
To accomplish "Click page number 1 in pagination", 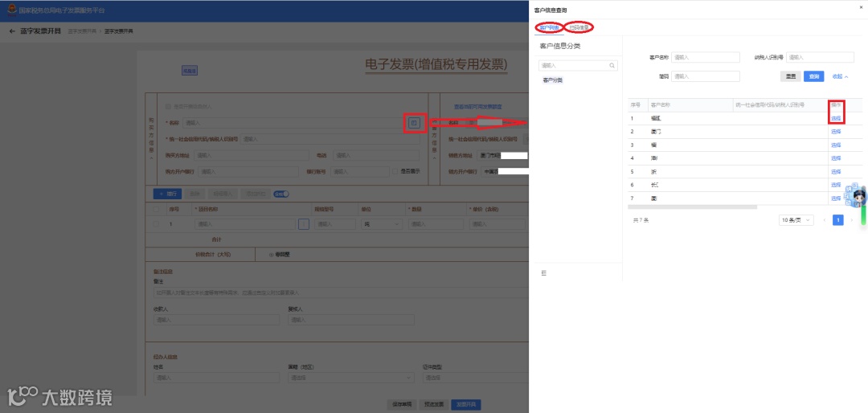I will [x=838, y=220].
